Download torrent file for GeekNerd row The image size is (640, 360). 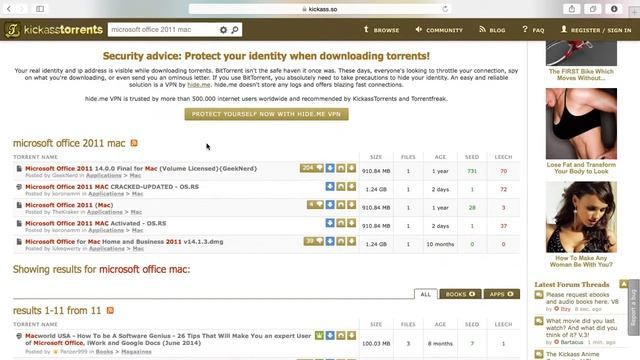tap(351, 168)
